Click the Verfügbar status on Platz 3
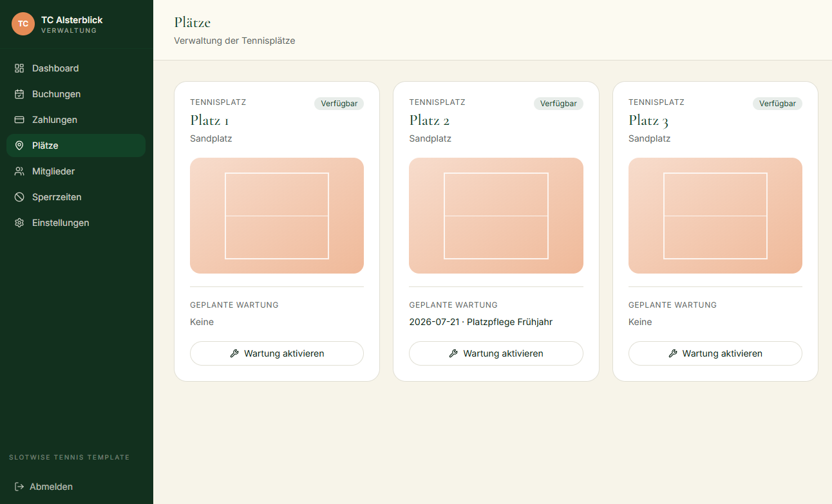The height and width of the screenshot is (504, 832). 777,104
